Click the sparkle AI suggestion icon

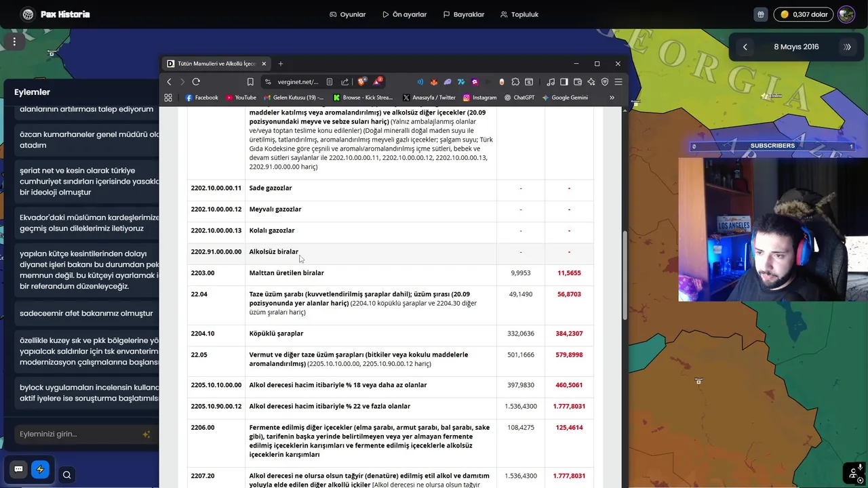tap(146, 434)
